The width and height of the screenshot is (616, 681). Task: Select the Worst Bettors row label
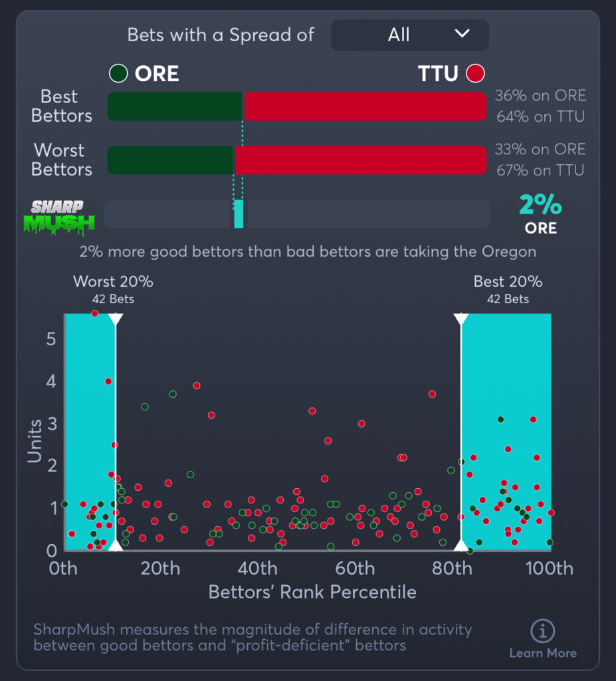click(x=61, y=160)
